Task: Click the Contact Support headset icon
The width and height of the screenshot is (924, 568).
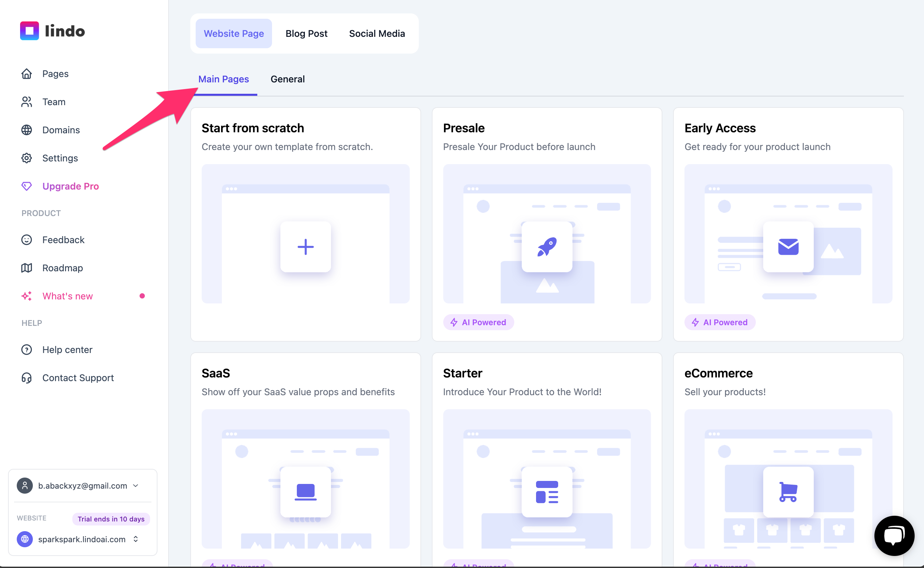Action: click(27, 378)
